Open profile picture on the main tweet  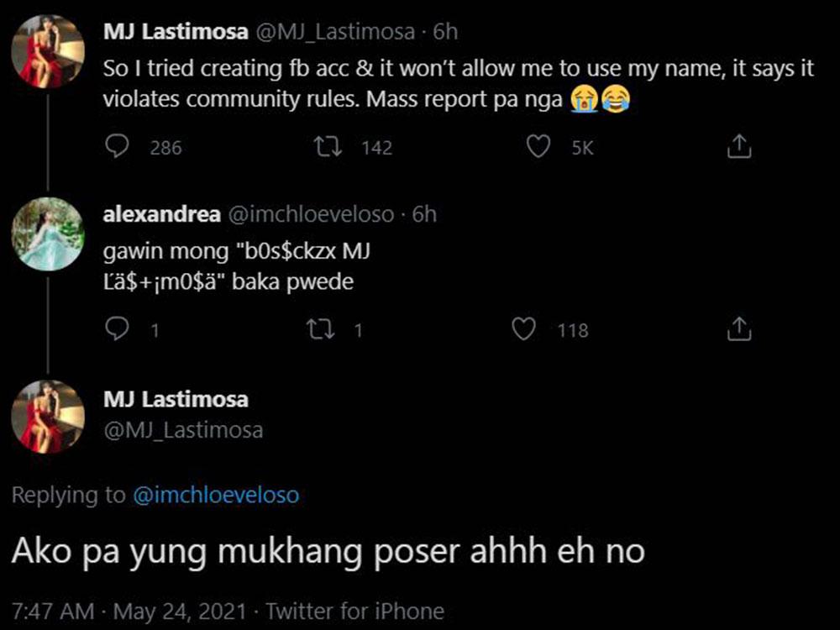(47, 417)
